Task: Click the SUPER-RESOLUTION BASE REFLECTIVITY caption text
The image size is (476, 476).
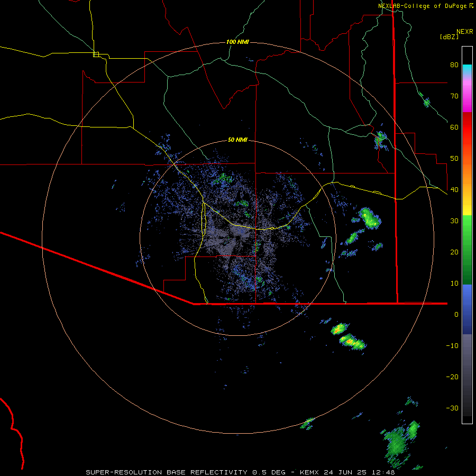Action: point(167,472)
